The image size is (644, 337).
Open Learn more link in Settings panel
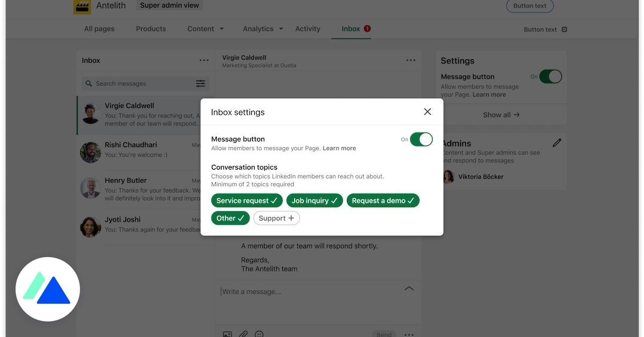(x=489, y=94)
